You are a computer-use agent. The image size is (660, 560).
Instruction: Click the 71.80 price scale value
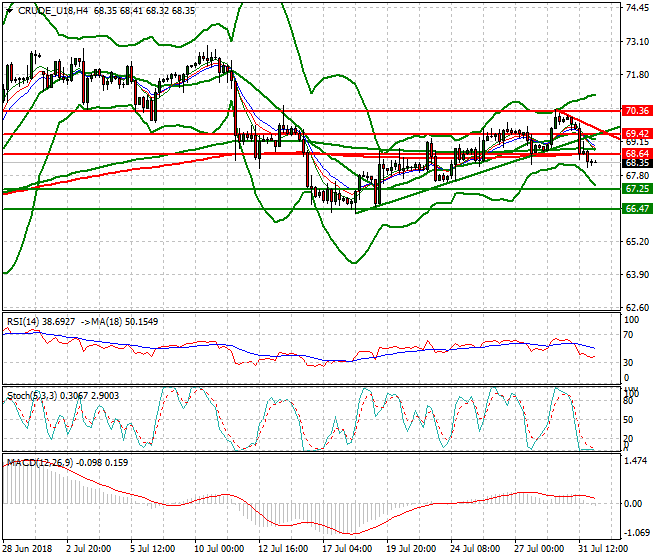(x=637, y=75)
